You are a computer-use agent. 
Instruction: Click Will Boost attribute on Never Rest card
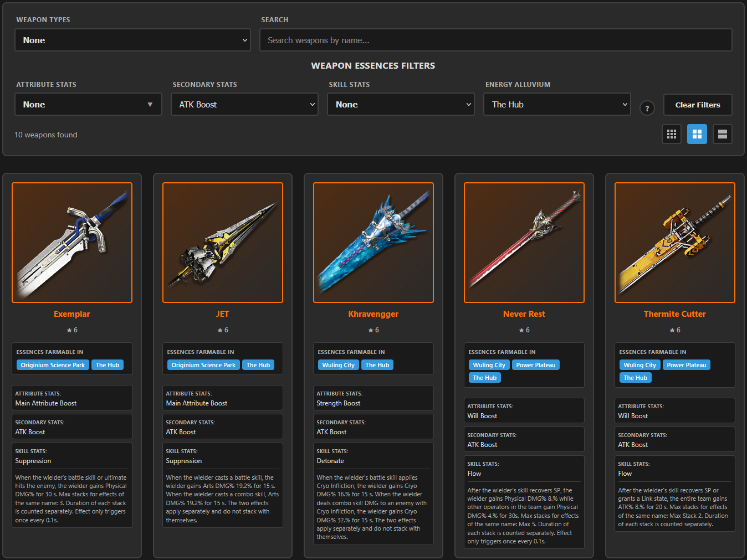(482, 416)
